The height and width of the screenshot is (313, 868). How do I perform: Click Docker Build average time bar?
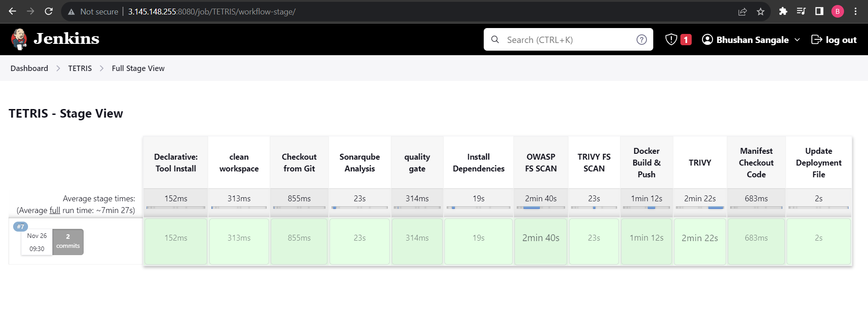point(646,208)
